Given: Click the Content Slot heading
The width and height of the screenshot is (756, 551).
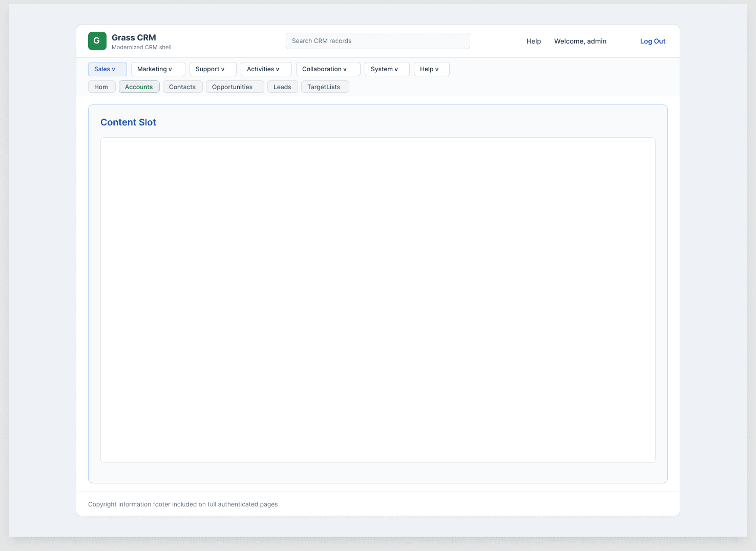Looking at the screenshot, I should coord(128,122).
